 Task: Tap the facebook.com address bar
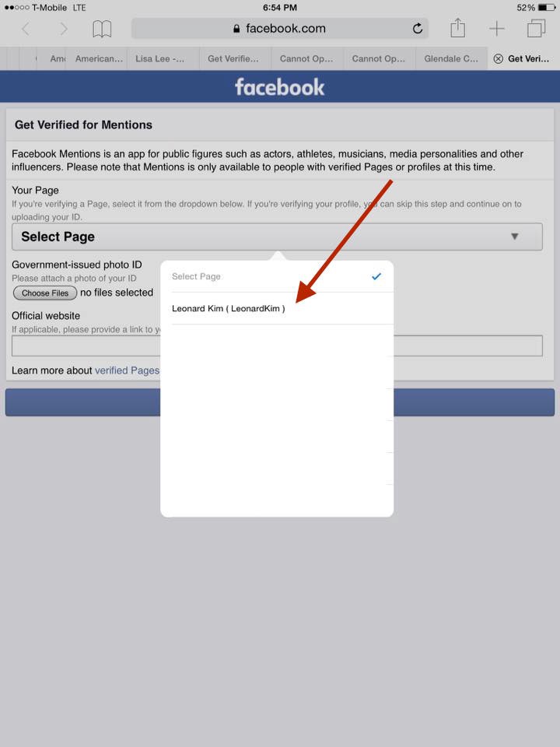coord(279,29)
